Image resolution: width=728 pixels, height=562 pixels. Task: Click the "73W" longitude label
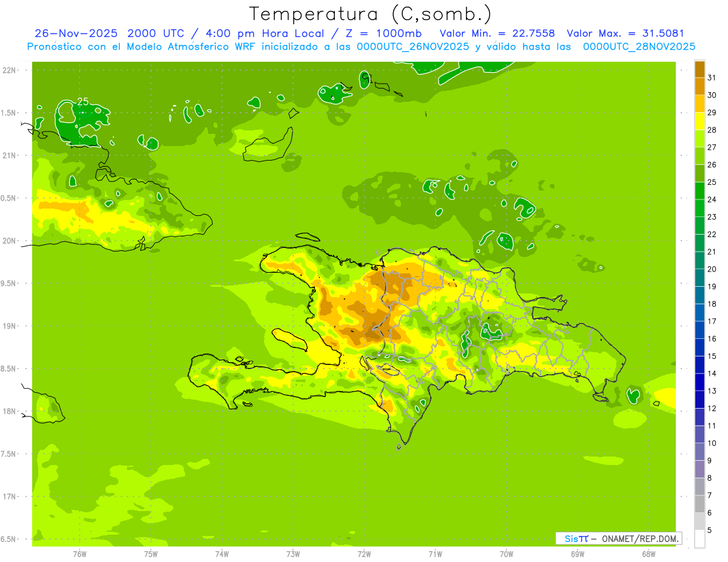pos(293,554)
